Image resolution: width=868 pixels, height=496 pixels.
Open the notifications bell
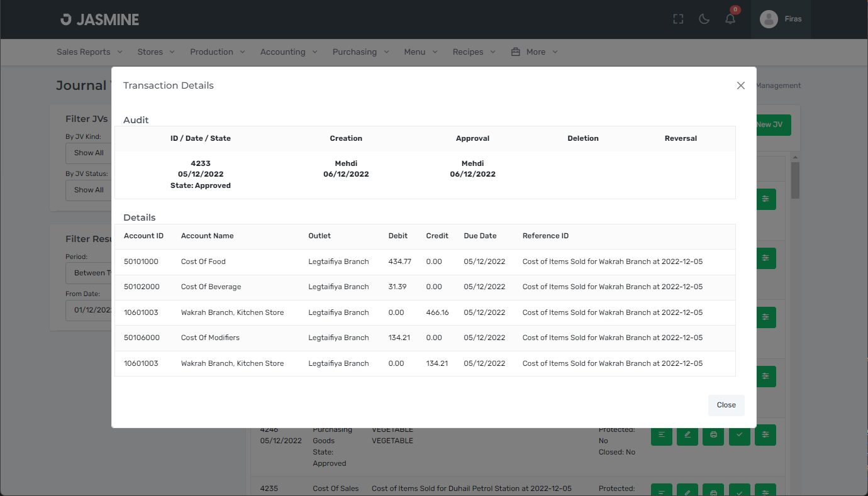[x=730, y=19]
